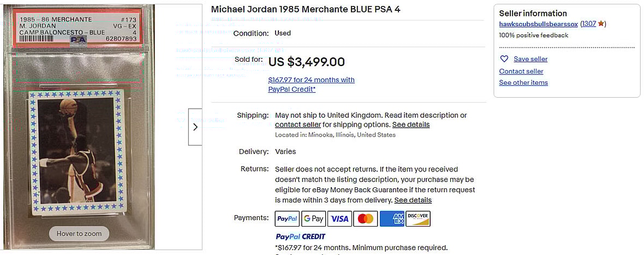644x255 pixels.
Task: Click the PayPal Credit logo
Action: (300, 236)
